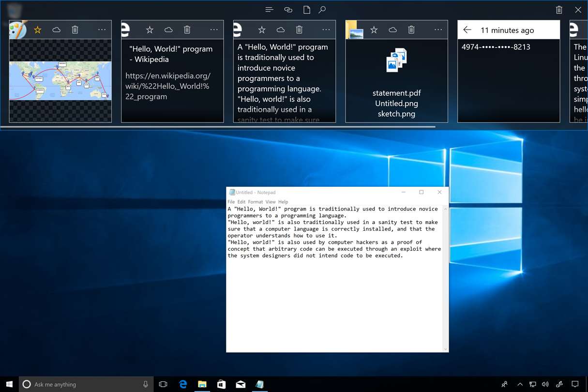Open more options on Wikipedia link clip
The image size is (588, 392).
point(213,30)
